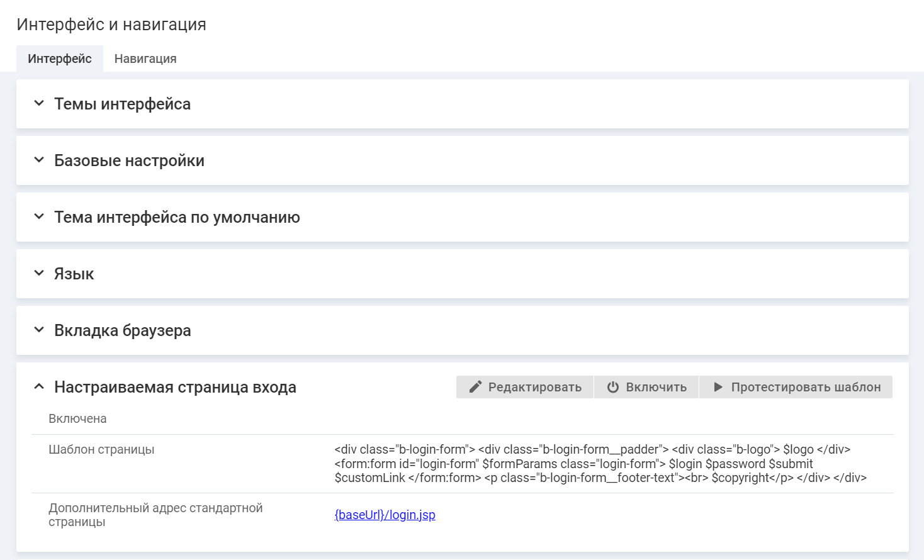Open the {baseUrl}/login.jsp link
Viewport: 924px width, 560px height.
pyautogui.click(x=385, y=515)
